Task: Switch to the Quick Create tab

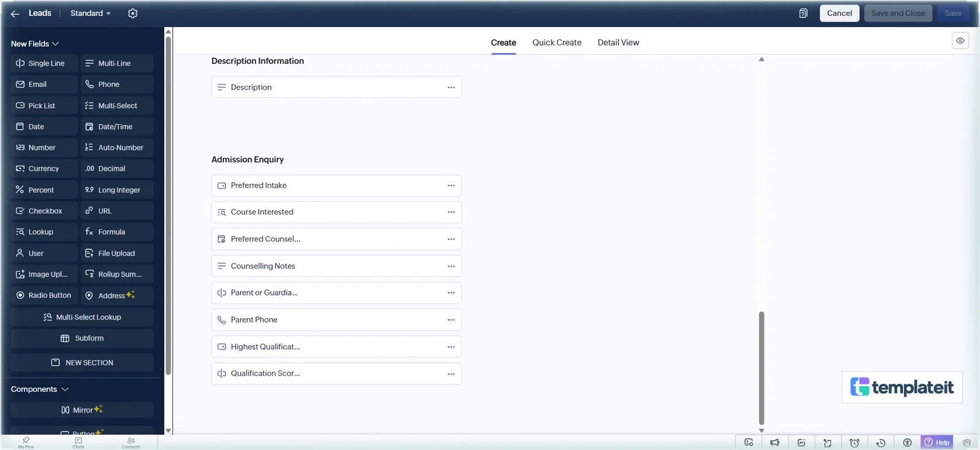Action: [557, 43]
